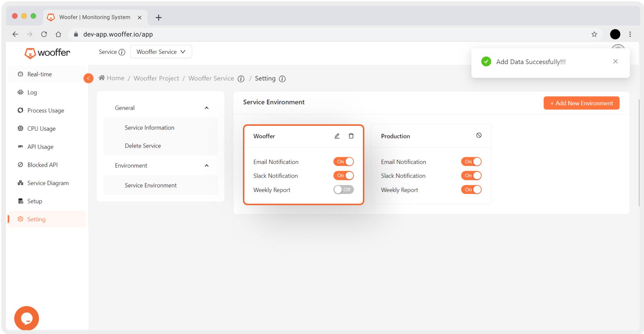Open the Wooffer Service dropdown
This screenshot has height=334, width=644.
(161, 52)
